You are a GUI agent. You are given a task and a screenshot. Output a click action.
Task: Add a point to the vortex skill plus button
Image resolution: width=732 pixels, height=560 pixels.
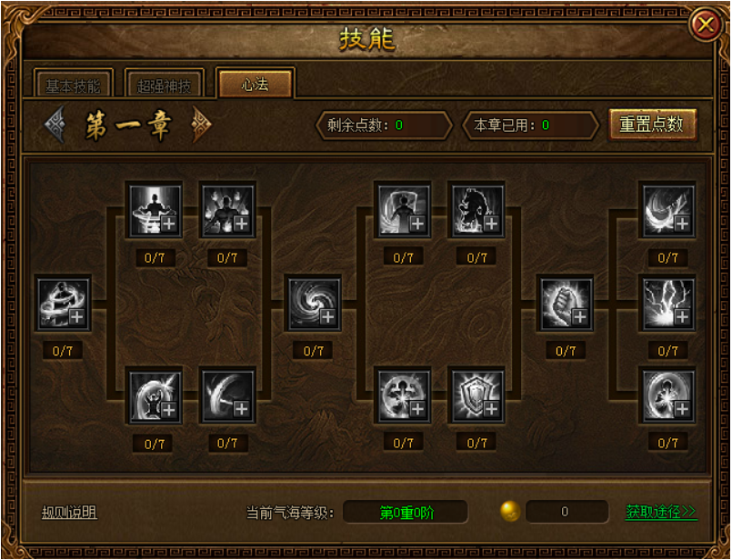point(327,317)
